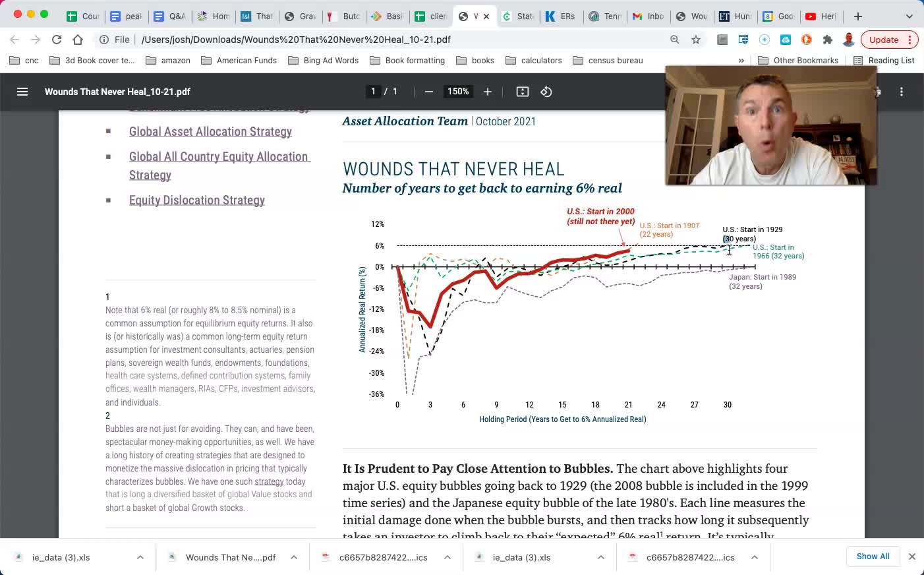Go back to previous page
The height and width of the screenshot is (575, 924).
pos(14,40)
